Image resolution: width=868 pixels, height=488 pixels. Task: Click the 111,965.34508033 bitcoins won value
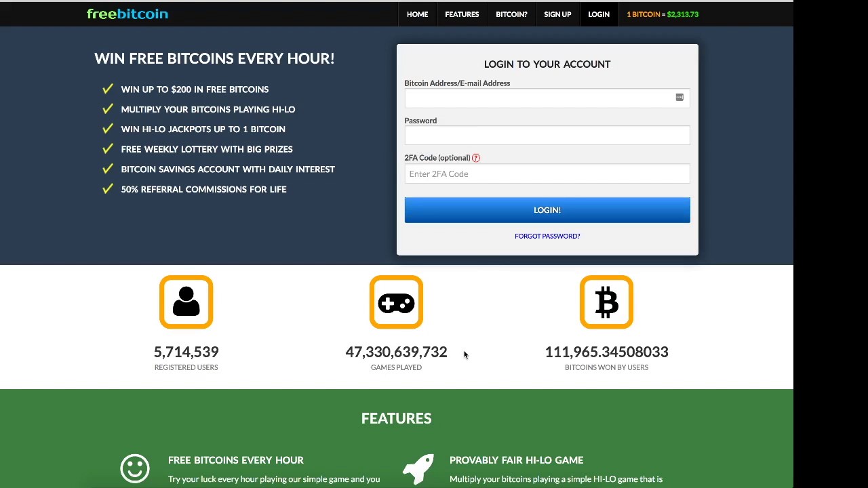pos(606,352)
